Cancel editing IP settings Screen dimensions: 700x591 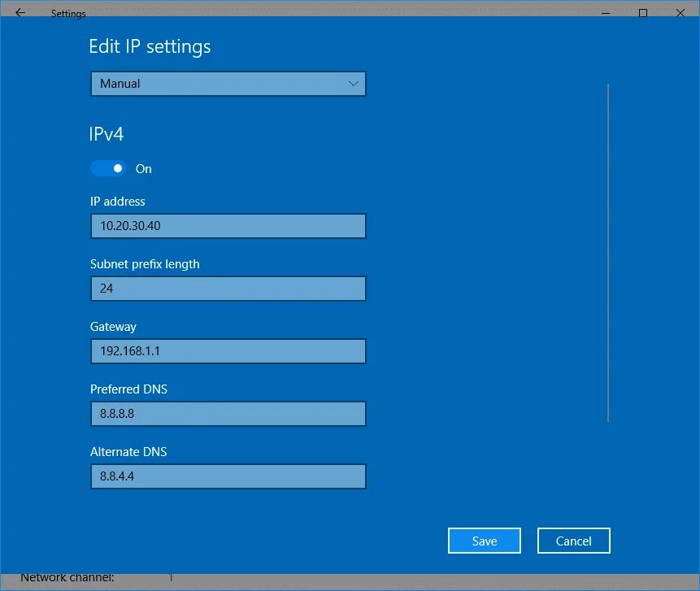click(x=574, y=541)
